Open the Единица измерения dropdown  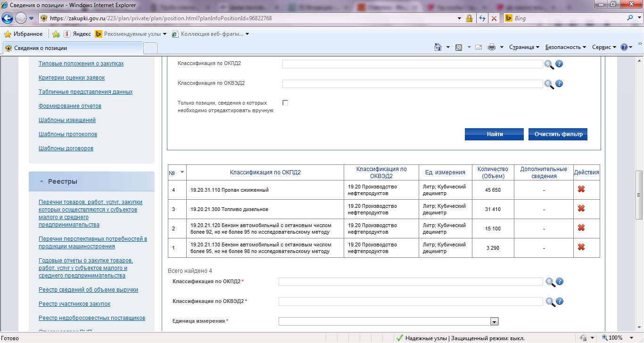[x=494, y=321]
